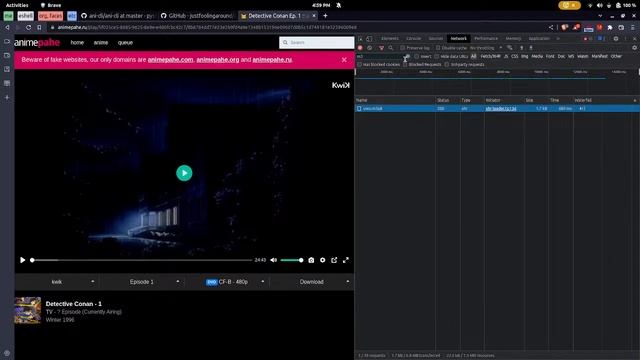Go back with the browser back arrow
The image size is (640, 360).
[x=7, y=27]
